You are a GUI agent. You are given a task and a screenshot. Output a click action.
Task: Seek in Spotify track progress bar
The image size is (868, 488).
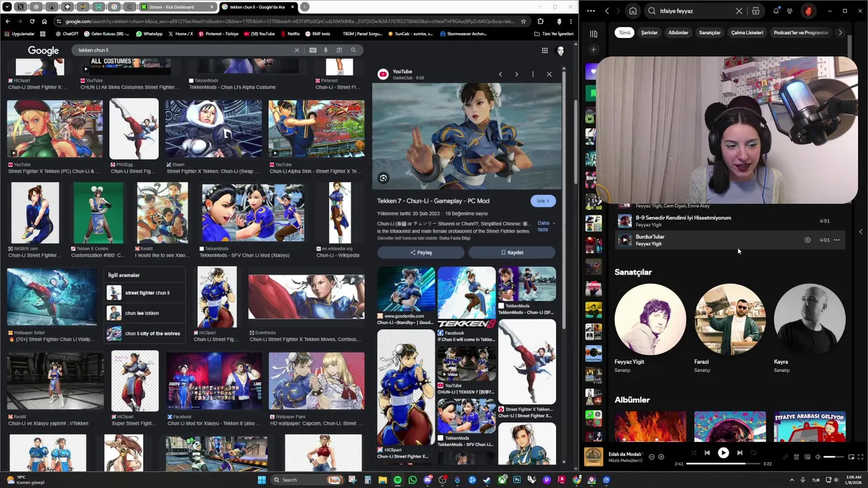tap(723, 464)
